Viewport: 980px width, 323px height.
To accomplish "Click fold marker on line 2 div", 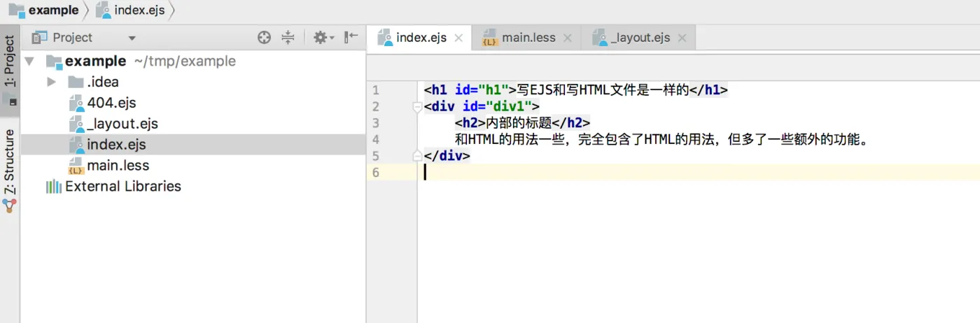I will click(418, 107).
